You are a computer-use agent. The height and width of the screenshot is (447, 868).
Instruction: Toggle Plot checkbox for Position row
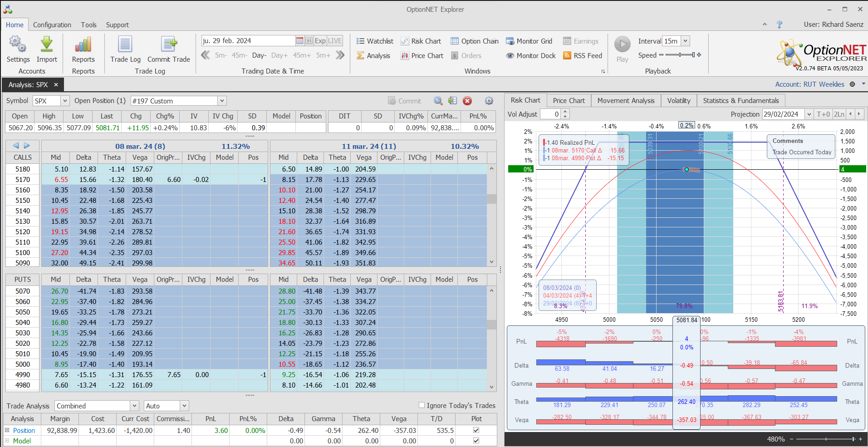(x=476, y=430)
